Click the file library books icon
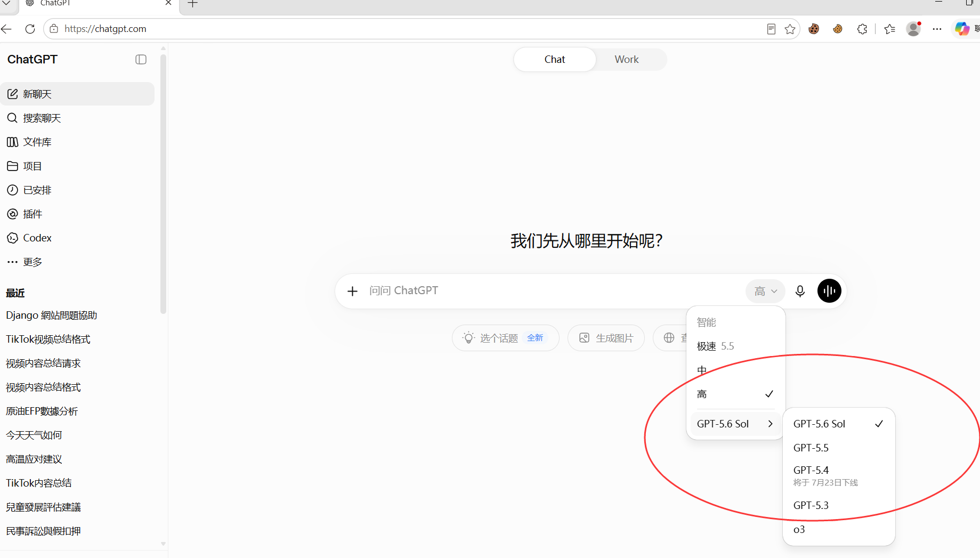 pos(12,142)
